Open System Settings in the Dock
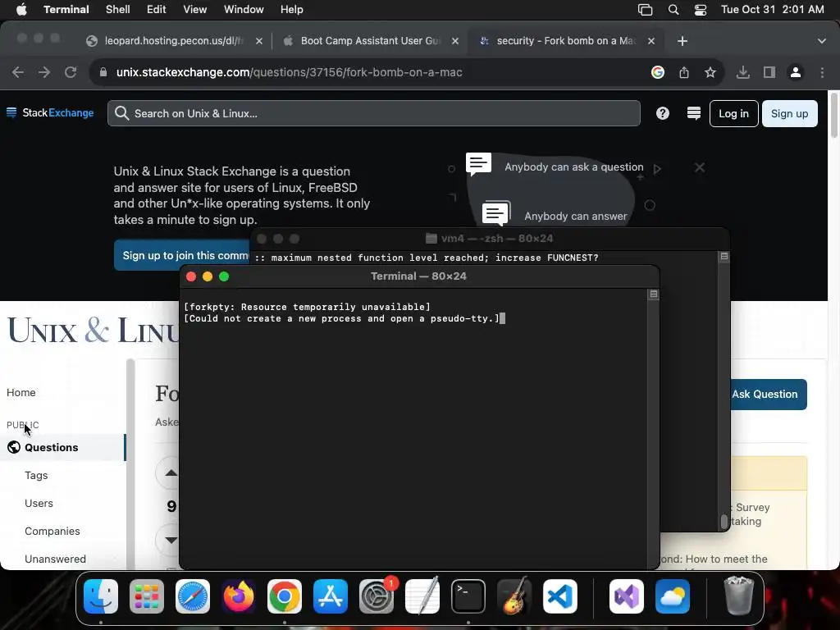 376,596
